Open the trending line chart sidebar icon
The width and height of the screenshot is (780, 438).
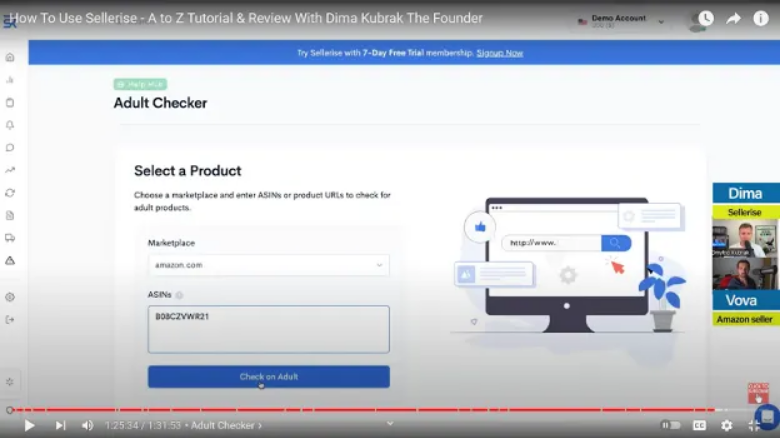[10, 170]
